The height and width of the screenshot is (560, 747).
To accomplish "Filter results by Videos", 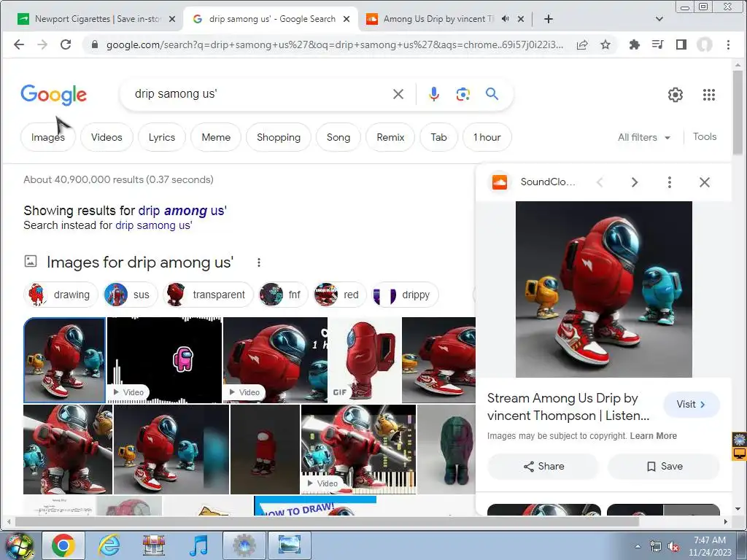I will coord(107,137).
